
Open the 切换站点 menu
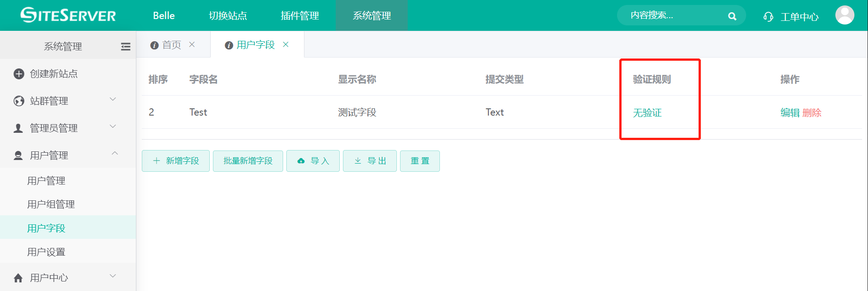coord(228,15)
